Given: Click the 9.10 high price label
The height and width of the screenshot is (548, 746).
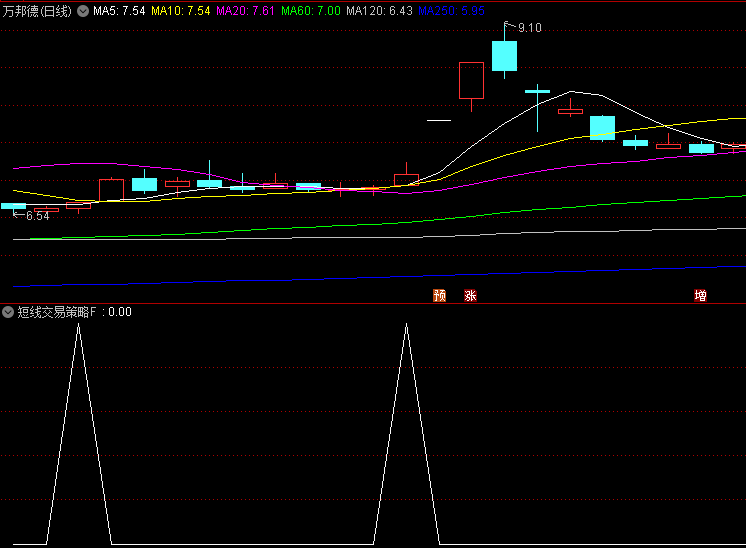Looking at the screenshot, I should [x=529, y=28].
